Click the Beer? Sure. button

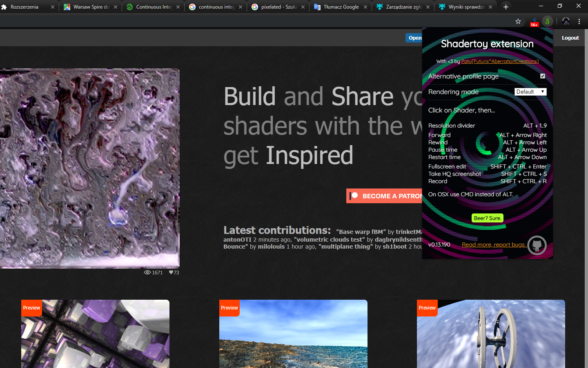[x=488, y=218]
